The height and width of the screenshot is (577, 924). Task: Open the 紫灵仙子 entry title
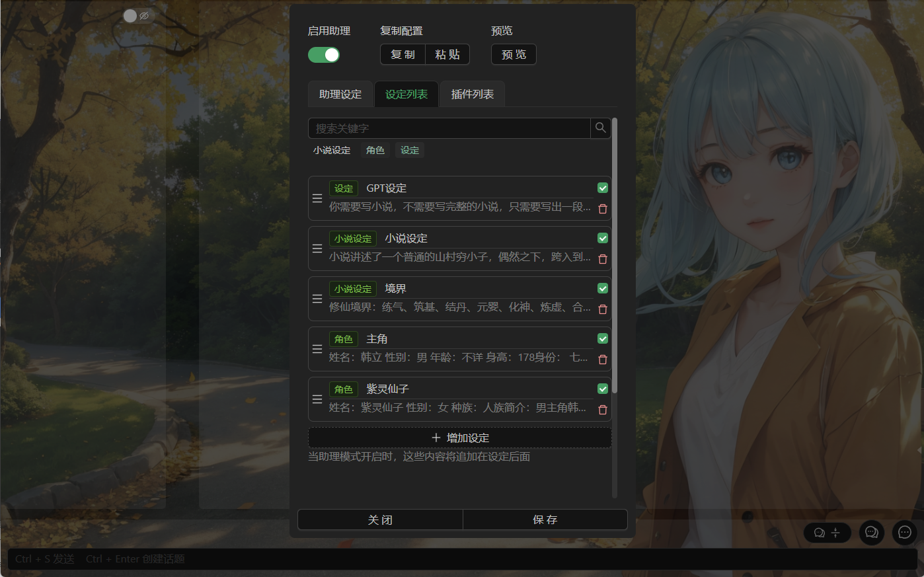pyautogui.click(x=387, y=389)
